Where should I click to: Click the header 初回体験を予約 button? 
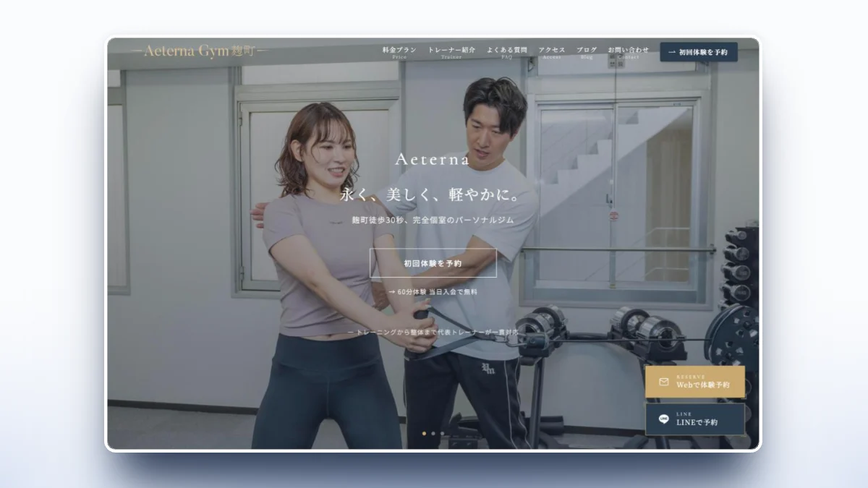point(699,52)
